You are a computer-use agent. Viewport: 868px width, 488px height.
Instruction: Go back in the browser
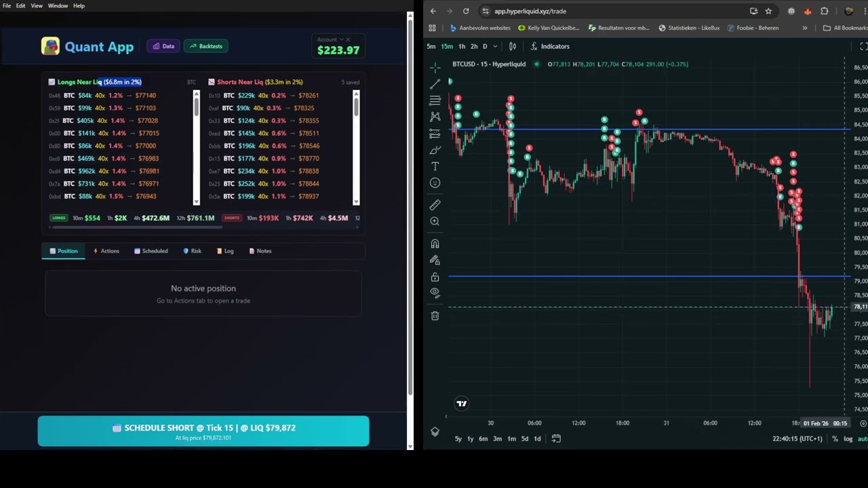coord(433,11)
